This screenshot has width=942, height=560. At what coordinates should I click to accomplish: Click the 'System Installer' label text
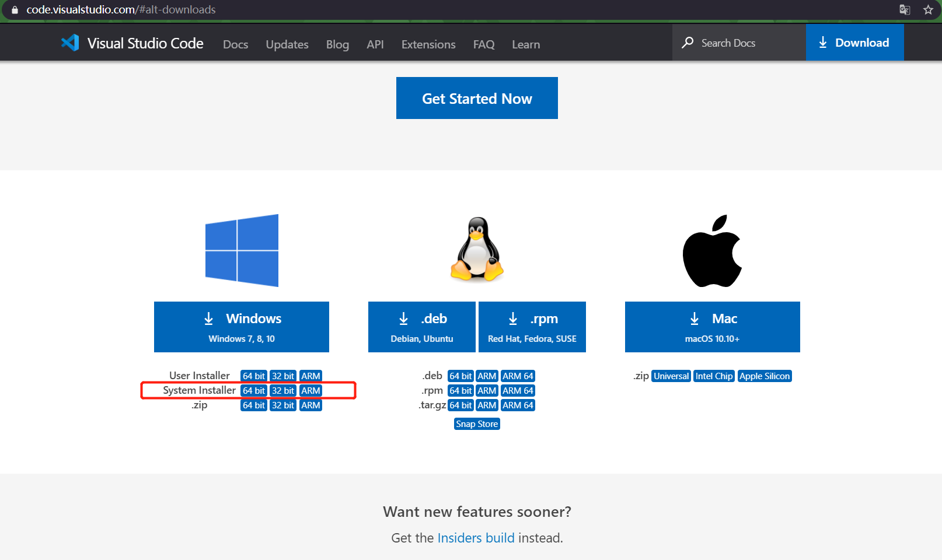tap(199, 390)
